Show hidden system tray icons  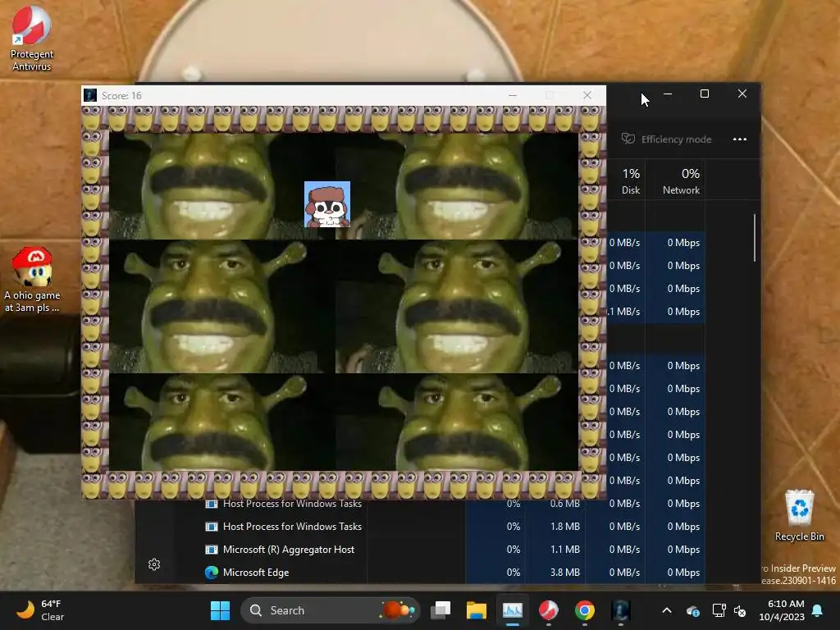coord(666,610)
